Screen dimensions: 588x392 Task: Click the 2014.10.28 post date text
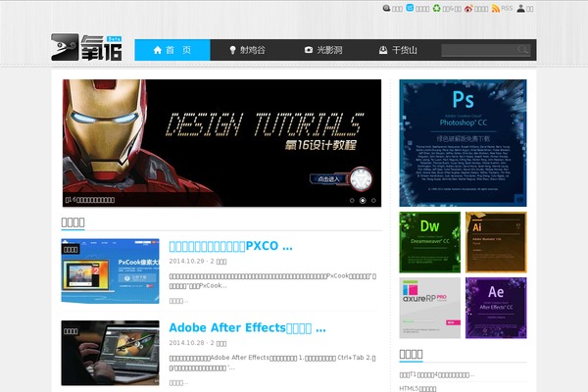186,343
